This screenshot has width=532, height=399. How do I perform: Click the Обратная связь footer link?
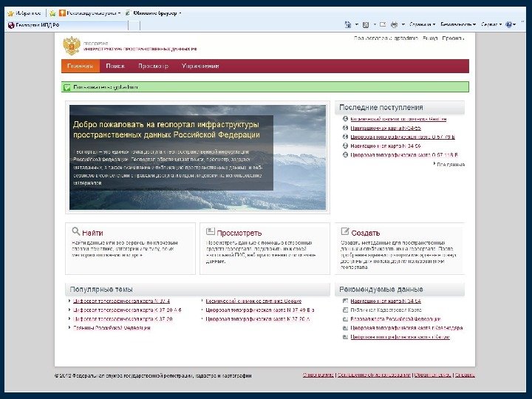[x=432, y=375]
